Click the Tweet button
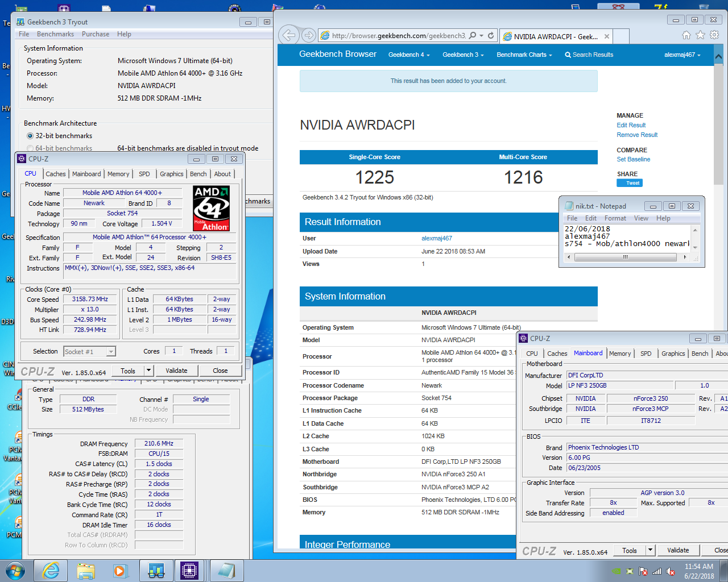The width and height of the screenshot is (728, 582). [x=630, y=183]
